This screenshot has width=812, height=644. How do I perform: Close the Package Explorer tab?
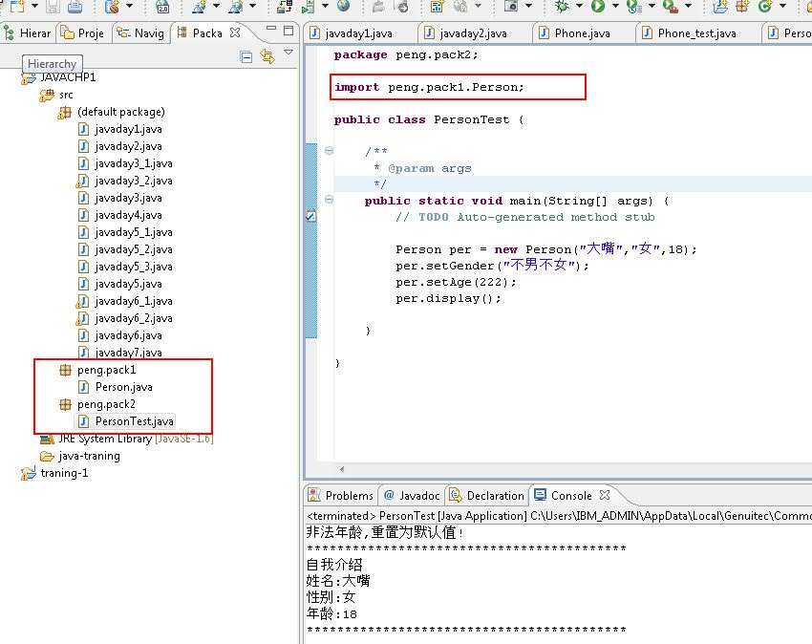[235, 32]
